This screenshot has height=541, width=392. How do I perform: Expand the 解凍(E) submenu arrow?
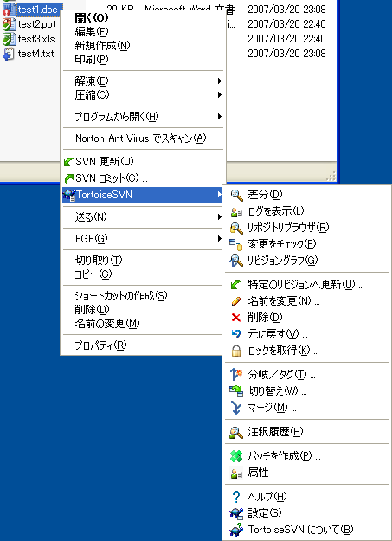pos(220,81)
